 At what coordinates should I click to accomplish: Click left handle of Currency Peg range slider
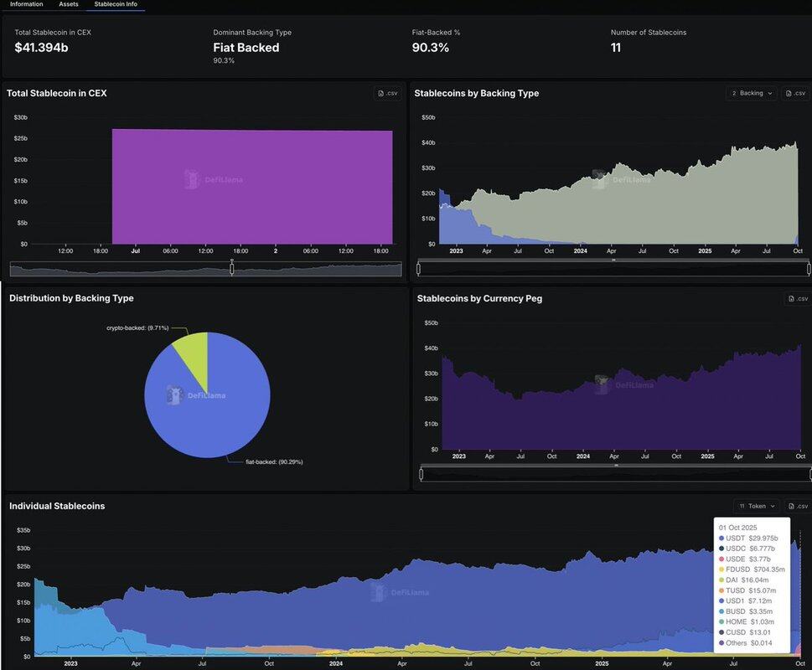421,474
